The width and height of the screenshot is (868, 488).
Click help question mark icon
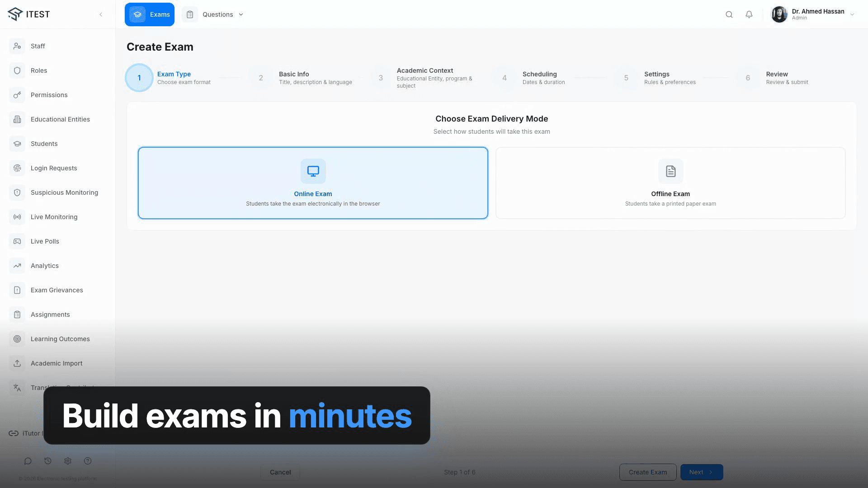[88, 461]
